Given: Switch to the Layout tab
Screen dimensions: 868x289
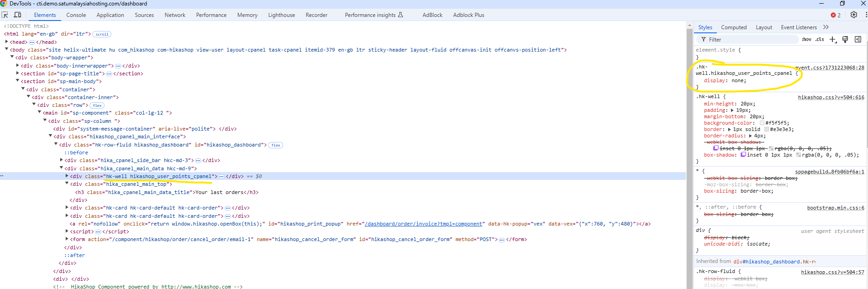Looking at the screenshot, I should pos(764,27).
